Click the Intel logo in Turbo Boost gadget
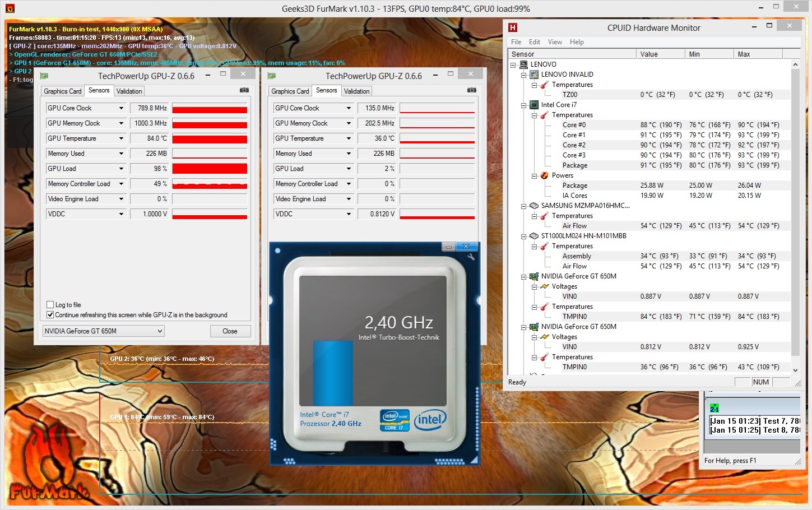The image size is (812, 510). coord(430,420)
